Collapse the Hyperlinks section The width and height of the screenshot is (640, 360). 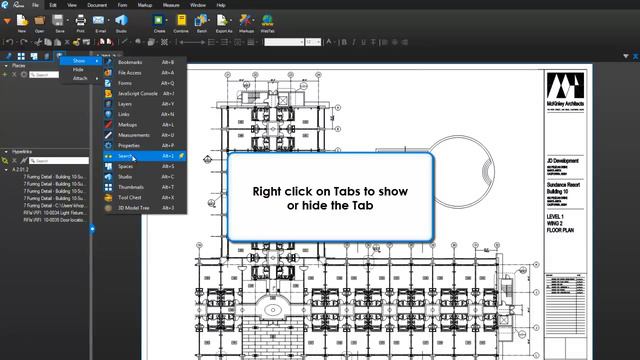(6, 152)
